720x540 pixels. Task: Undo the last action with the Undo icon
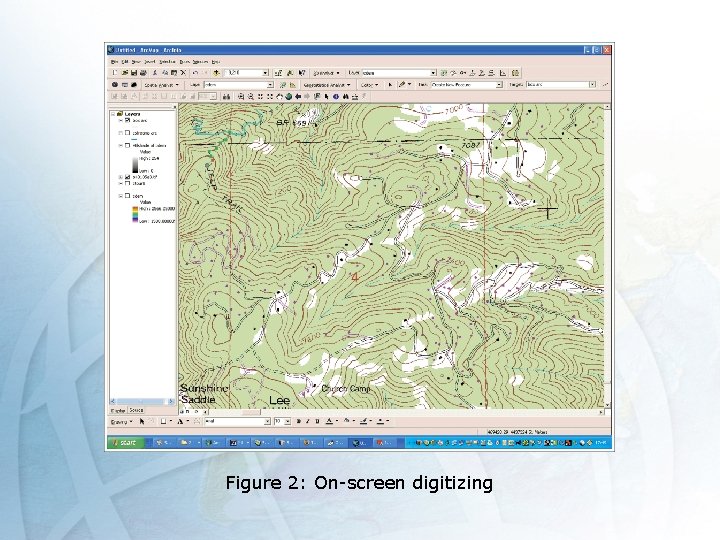pyautogui.click(x=196, y=73)
